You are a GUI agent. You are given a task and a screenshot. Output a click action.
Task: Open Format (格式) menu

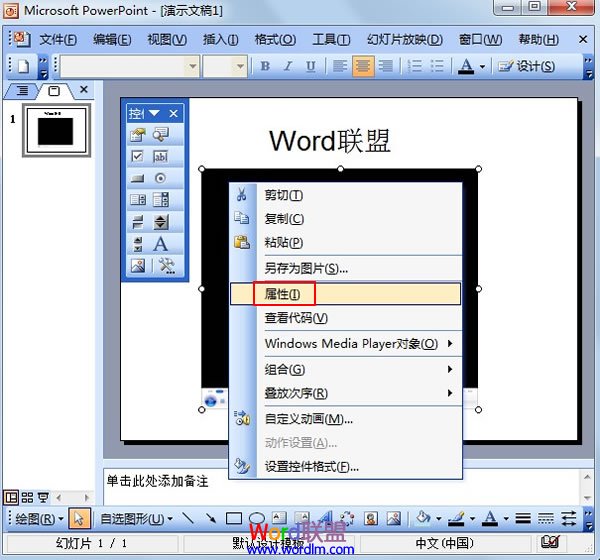pyautogui.click(x=276, y=39)
